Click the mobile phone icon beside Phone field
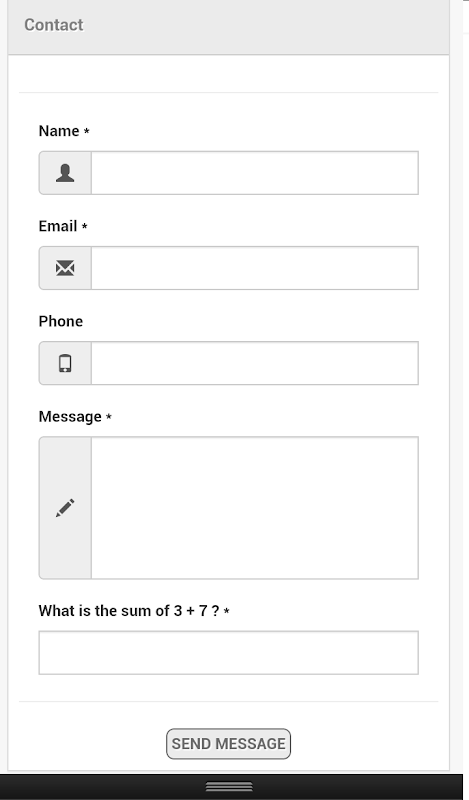Viewport: 469px width, 800px height. coord(65,363)
